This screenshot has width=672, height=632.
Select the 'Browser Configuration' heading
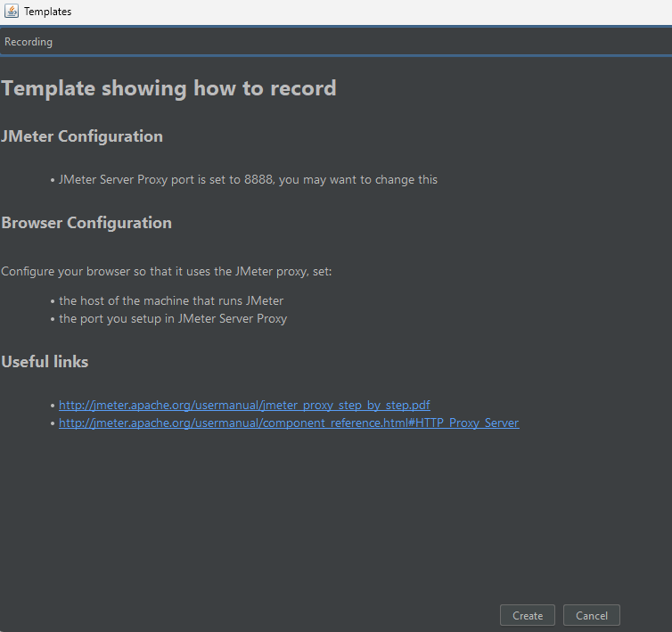(86, 223)
